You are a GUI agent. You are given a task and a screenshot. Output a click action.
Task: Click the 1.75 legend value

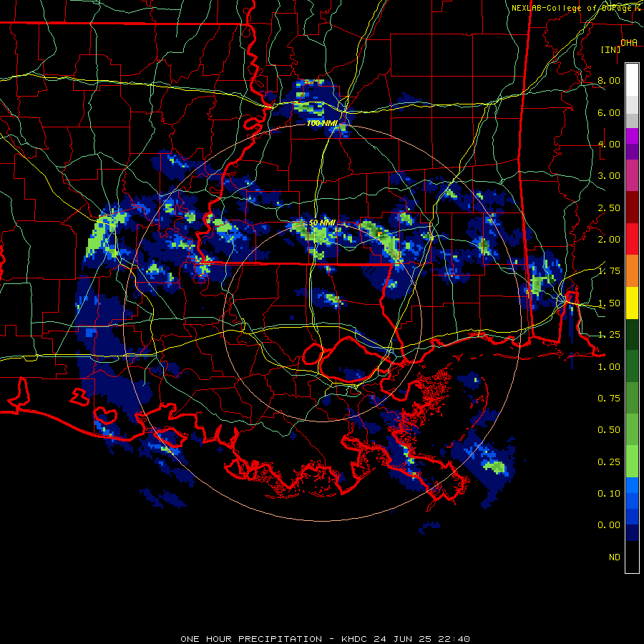609,271
